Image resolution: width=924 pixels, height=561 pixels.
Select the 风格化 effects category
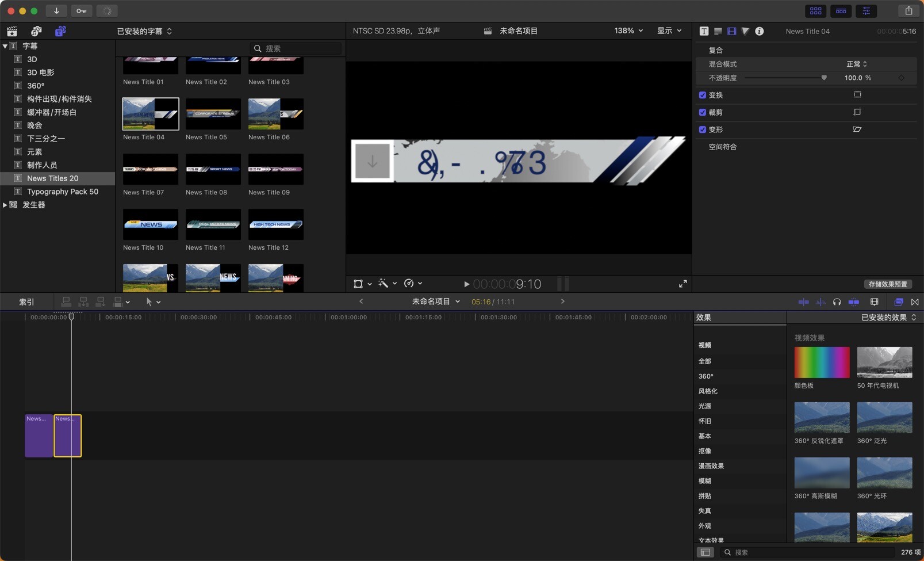click(x=708, y=391)
